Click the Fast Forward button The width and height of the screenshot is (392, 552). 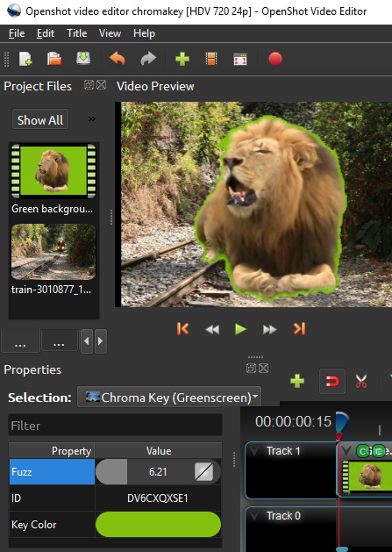pyautogui.click(x=270, y=329)
